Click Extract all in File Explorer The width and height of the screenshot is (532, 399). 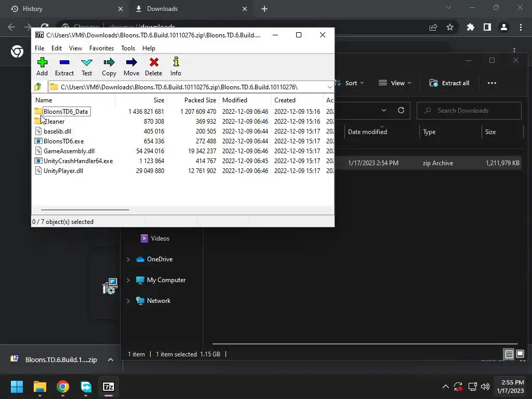tap(449, 83)
